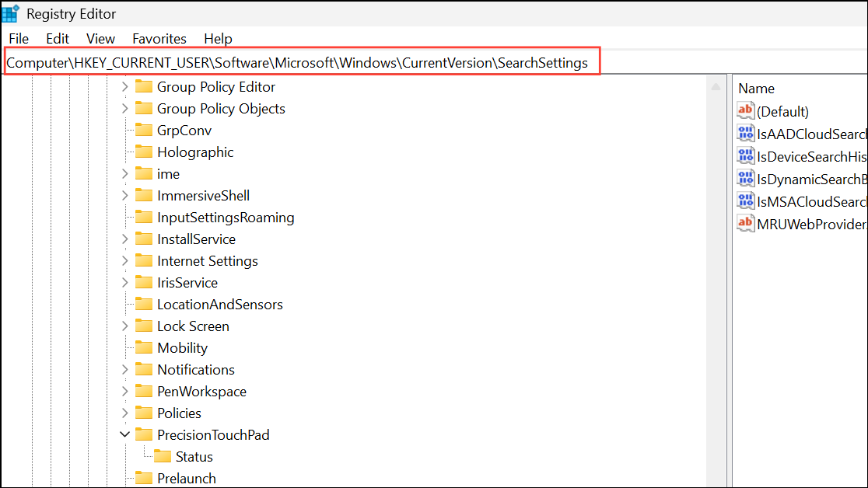Click the ime folder icon
Screen dimensions: 868x488
tap(144, 173)
